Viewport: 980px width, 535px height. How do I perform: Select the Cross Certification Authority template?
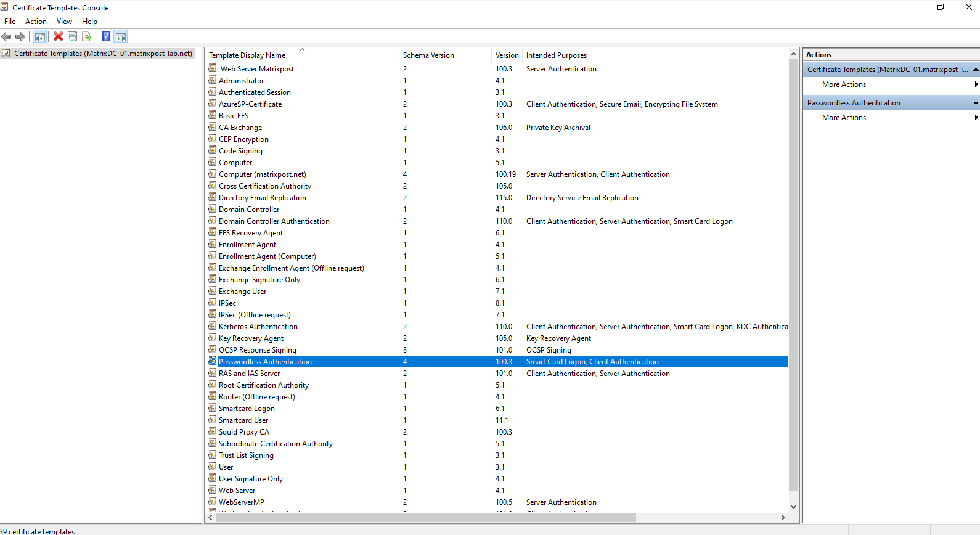point(265,186)
